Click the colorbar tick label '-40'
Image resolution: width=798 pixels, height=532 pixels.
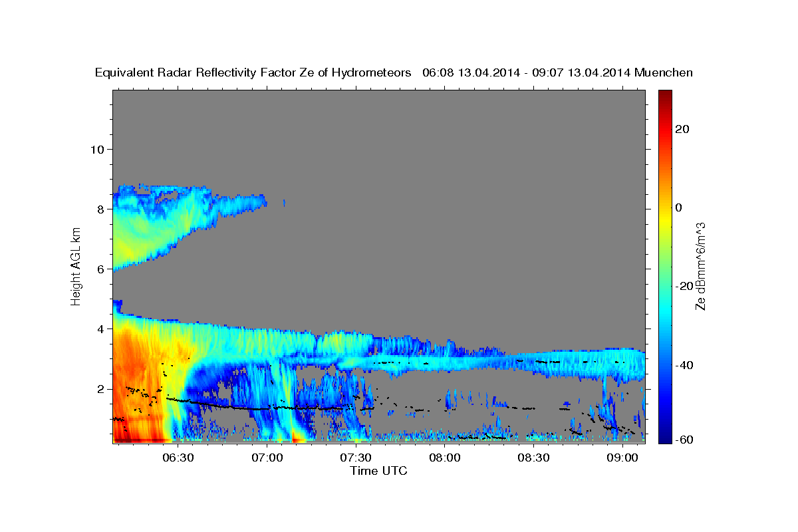684,364
